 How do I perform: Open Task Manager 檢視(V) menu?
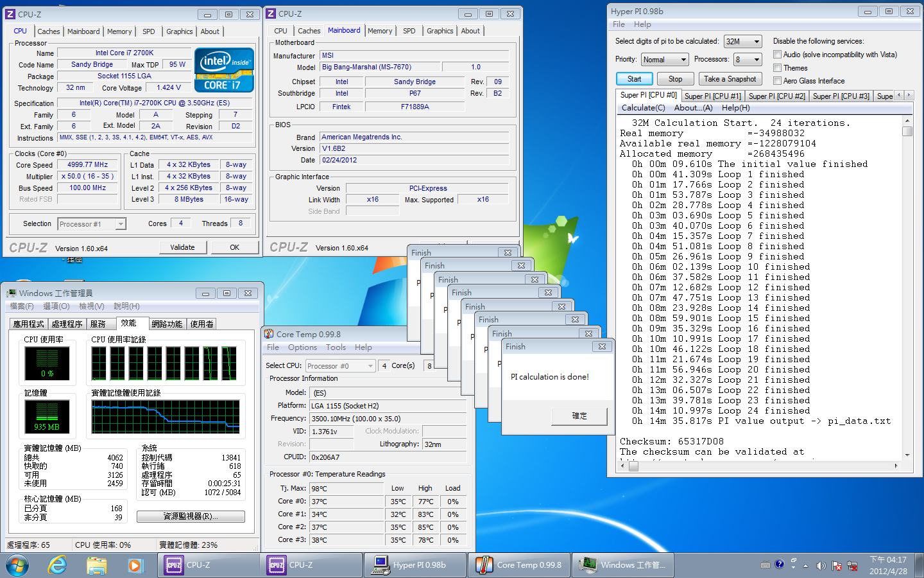(x=91, y=306)
